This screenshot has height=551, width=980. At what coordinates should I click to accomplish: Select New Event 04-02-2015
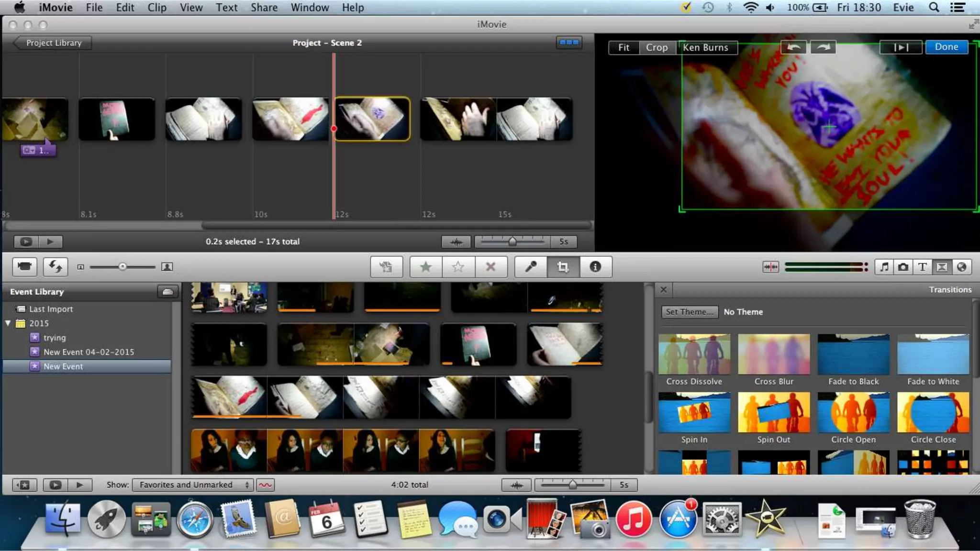(x=89, y=352)
